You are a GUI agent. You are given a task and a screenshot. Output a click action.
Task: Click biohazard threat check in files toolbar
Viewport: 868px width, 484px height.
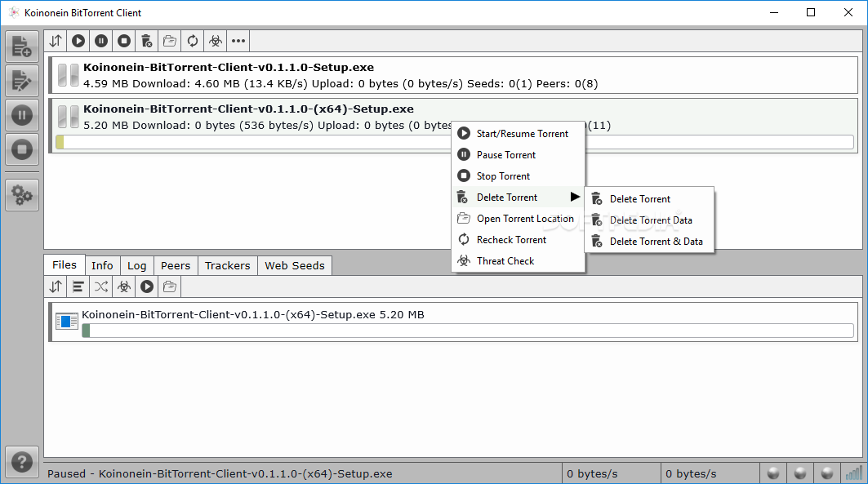(124, 286)
